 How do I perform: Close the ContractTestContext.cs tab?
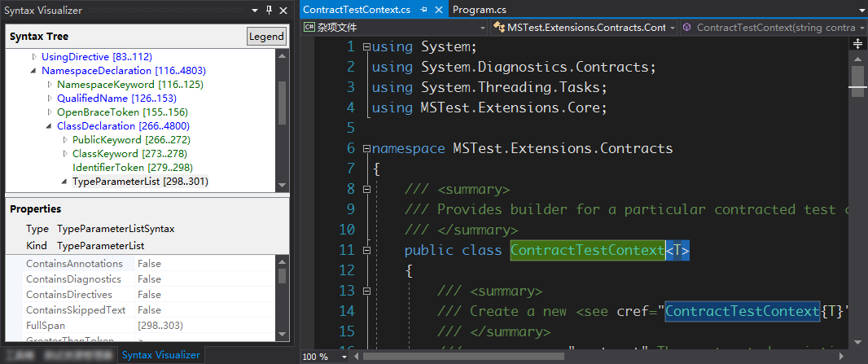[438, 10]
